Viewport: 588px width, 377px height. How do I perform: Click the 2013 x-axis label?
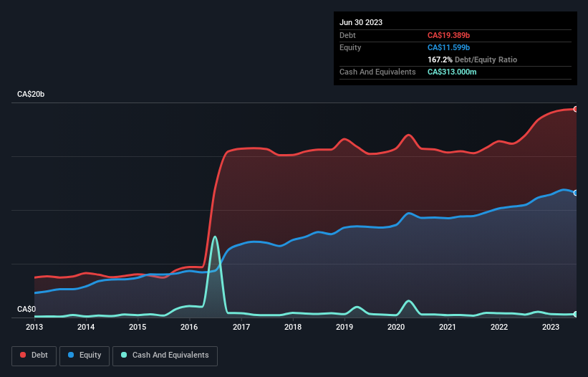point(34,327)
